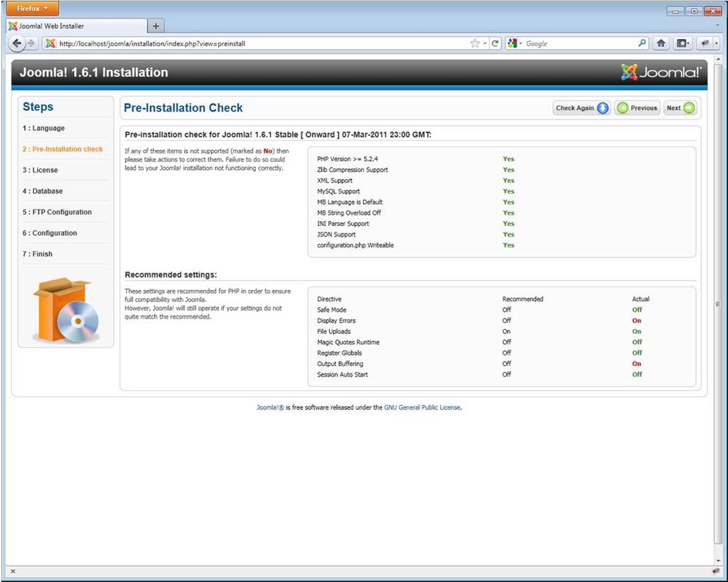Go to the Previous installation step
Viewport: 728px width, 582px height.
point(637,108)
